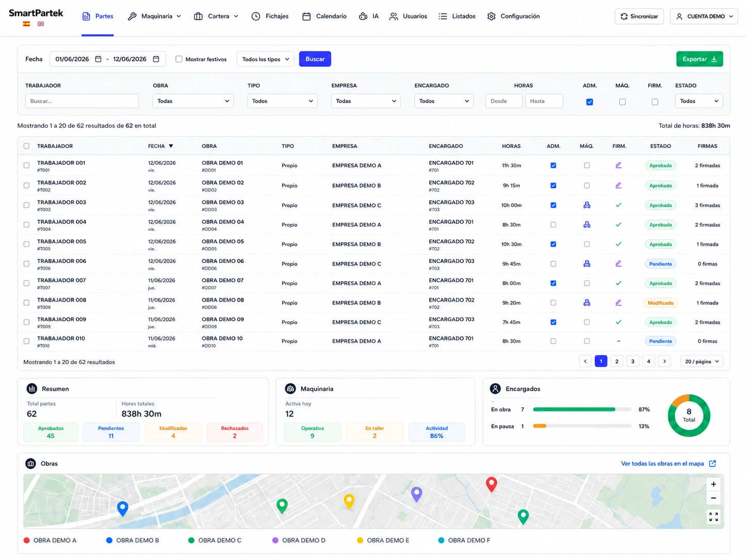Click machinery icon in TRABAJADOR 003 row

tap(587, 205)
